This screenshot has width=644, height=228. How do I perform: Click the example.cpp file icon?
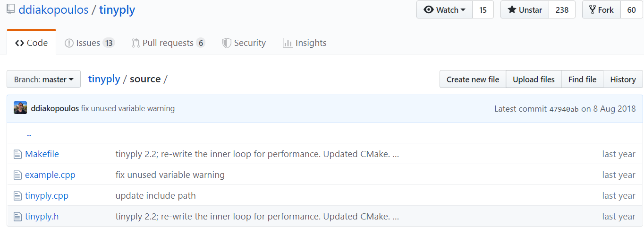(x=17, y=175)
